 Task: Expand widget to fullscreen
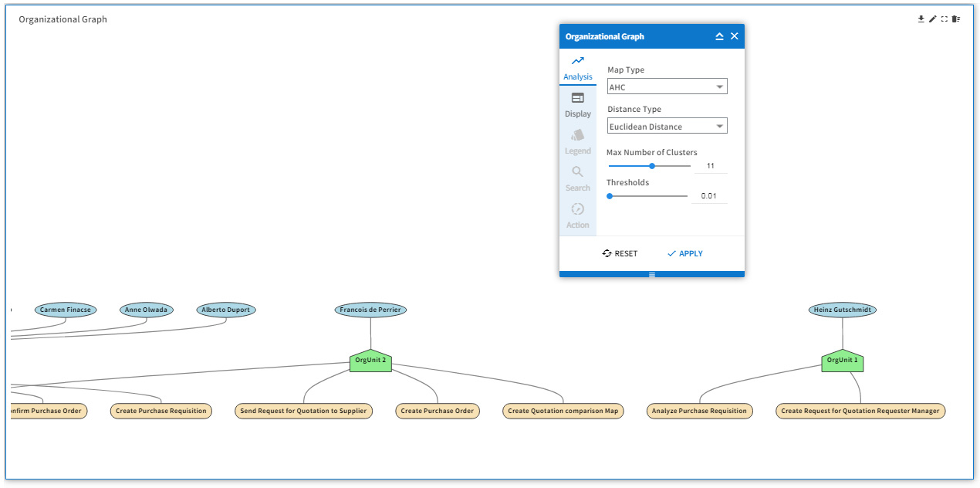944,19
